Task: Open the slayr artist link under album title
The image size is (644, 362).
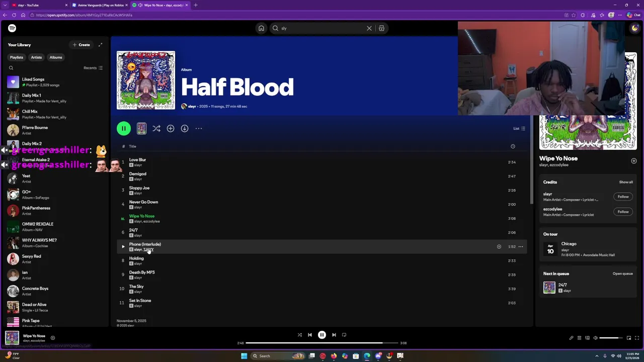Action: click(x=192, y=107)
